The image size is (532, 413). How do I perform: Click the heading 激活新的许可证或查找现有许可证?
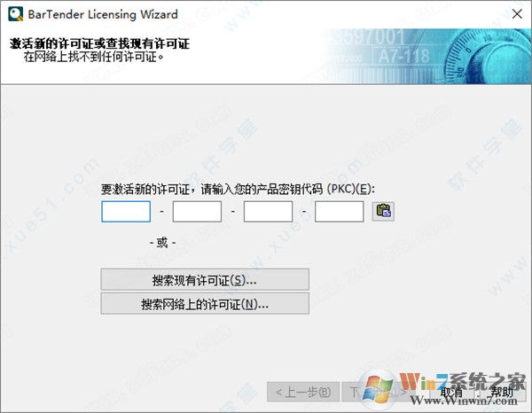coord(99,43)
